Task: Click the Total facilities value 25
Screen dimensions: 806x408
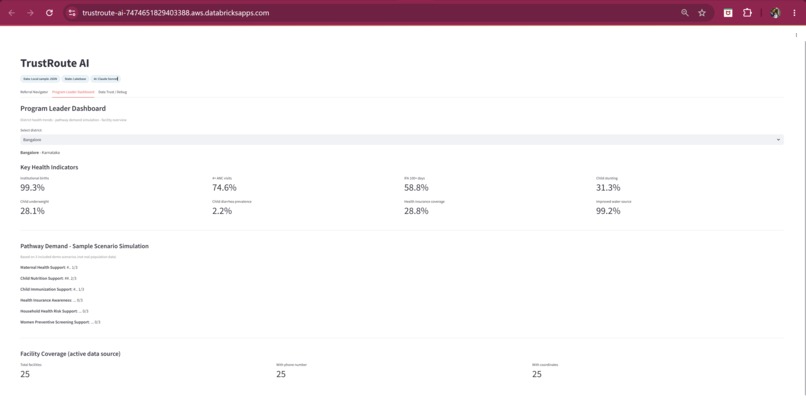Action: pyautogui.click(x=25, y=374)
